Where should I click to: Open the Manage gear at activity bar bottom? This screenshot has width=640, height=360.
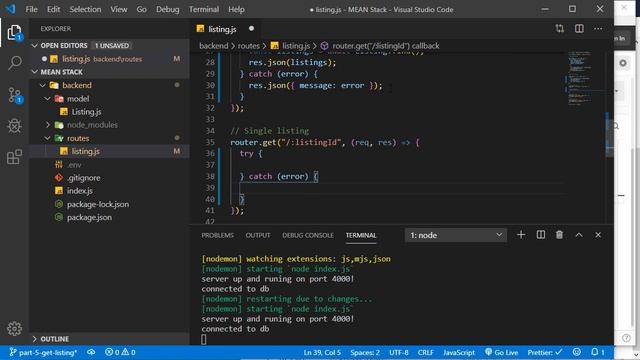14,329
